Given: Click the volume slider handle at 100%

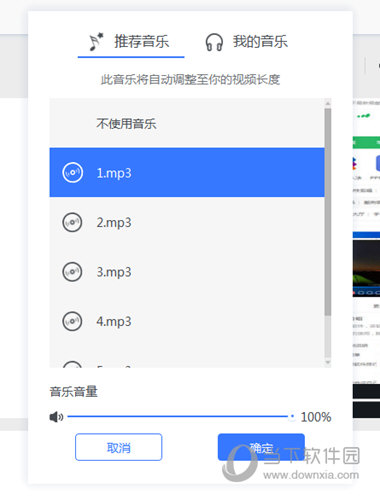Looking at the screenshot, I should coord(292,416).
